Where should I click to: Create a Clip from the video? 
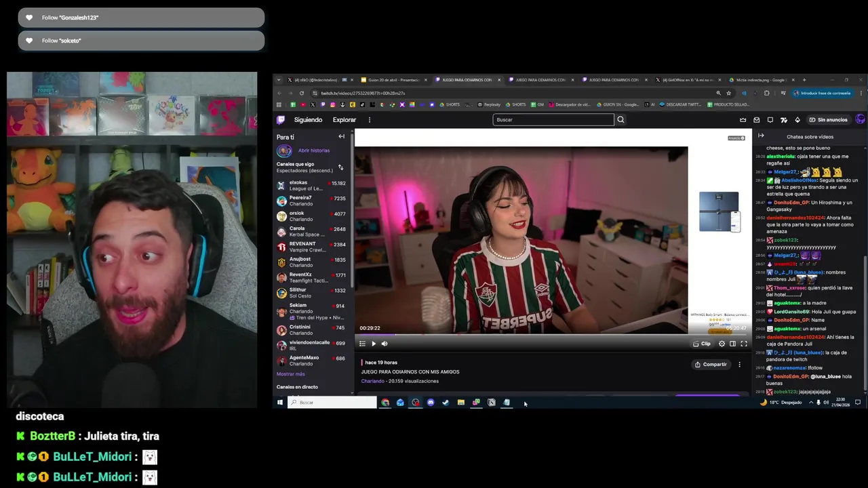click(702, 344)
